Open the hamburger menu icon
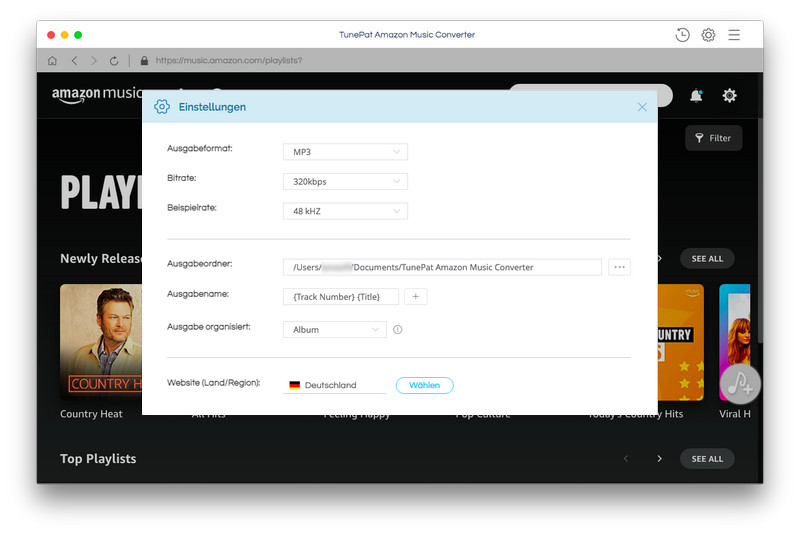This screenshot has height=536, width=800. coord(734,35)
